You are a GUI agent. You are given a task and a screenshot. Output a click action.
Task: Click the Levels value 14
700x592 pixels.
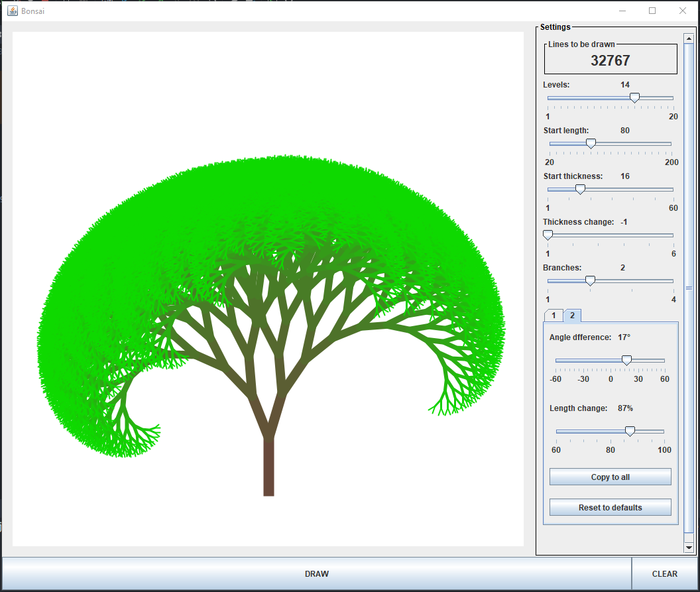[x=625, y=84]
